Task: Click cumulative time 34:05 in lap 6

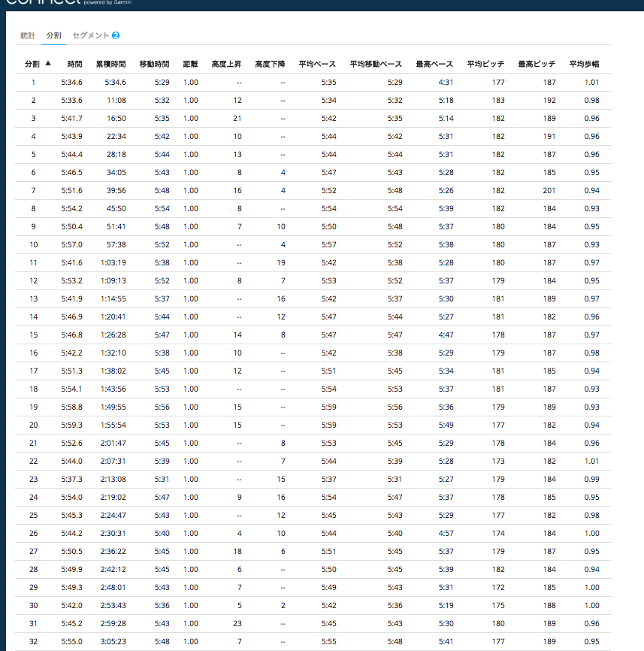Action: [116, 172]
